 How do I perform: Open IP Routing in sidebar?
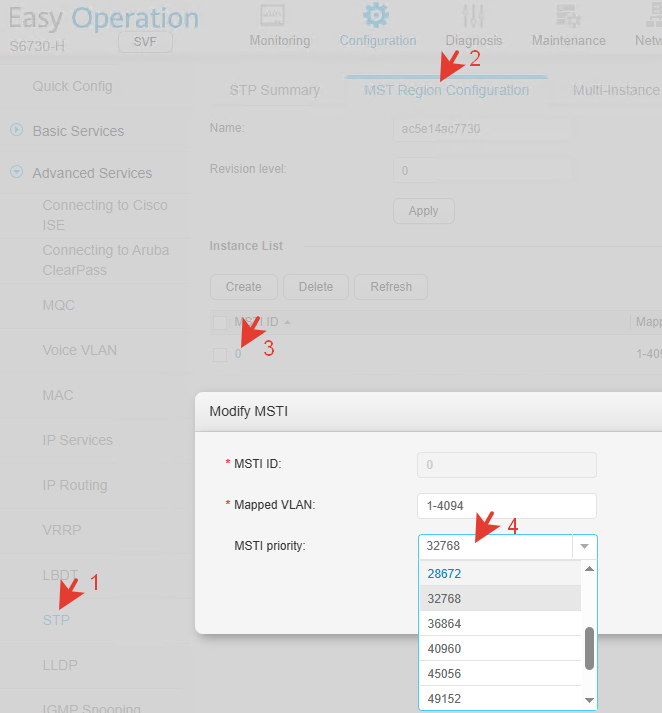(x=75, y=485)
